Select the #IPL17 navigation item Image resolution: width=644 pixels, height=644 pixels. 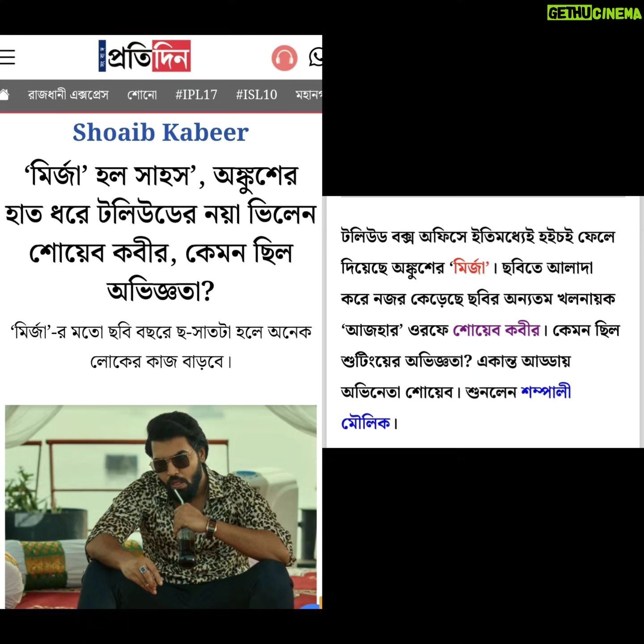click(196, 95)
